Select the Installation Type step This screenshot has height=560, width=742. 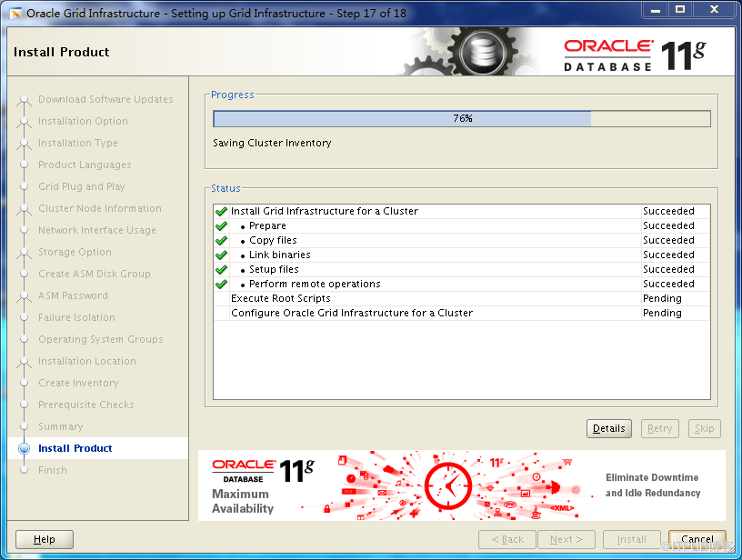tap(78, 143)
